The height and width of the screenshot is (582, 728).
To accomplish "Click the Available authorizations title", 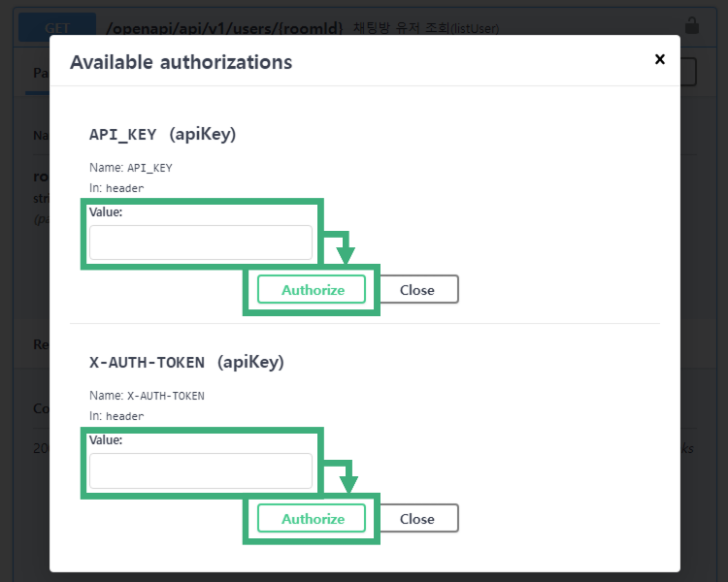I will pyautogui.click(x=181, y=62).
